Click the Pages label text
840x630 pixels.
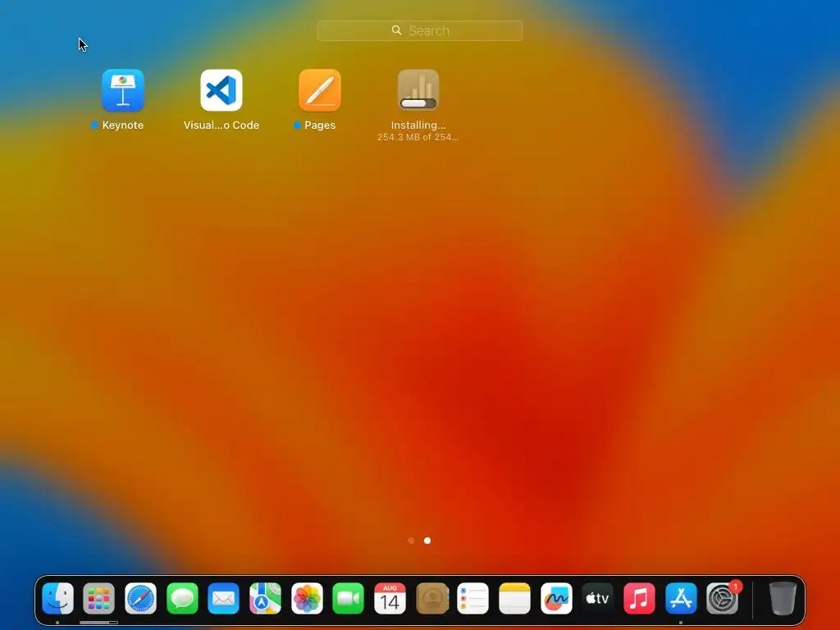pyautogui.click(x=320, y=126)
